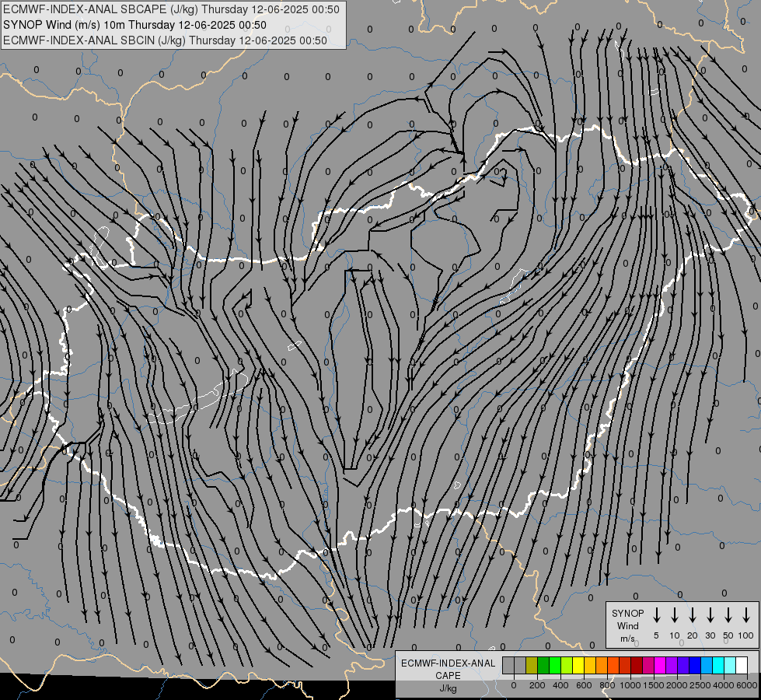
Task: Click the wind legend value 20
Action: (693, 635)
